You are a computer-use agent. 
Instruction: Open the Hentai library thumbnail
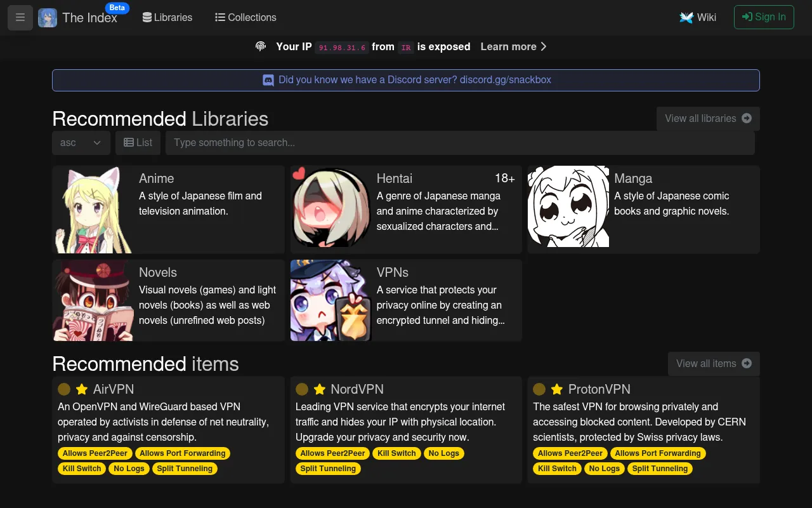click(331, 206)
